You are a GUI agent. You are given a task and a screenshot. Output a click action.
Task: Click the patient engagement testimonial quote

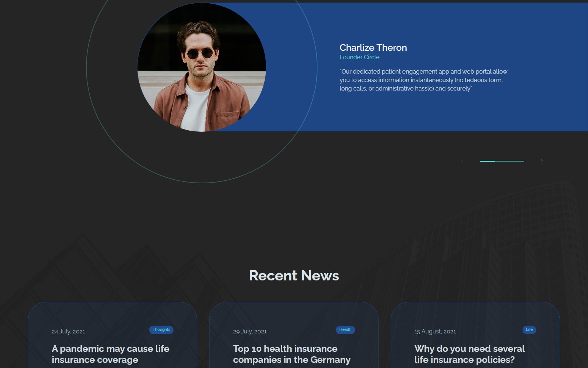423,80
